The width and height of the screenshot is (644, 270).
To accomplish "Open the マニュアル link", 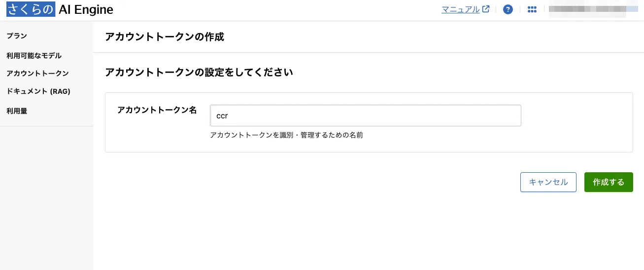I will point(460,9).
